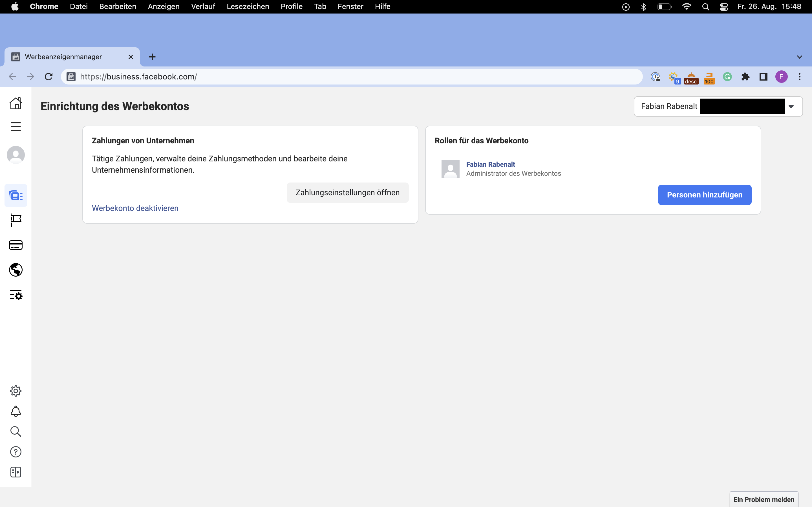Open the Lesezeichen menu
This screenshot has width=812, height=507.
(x=248, y=7)
